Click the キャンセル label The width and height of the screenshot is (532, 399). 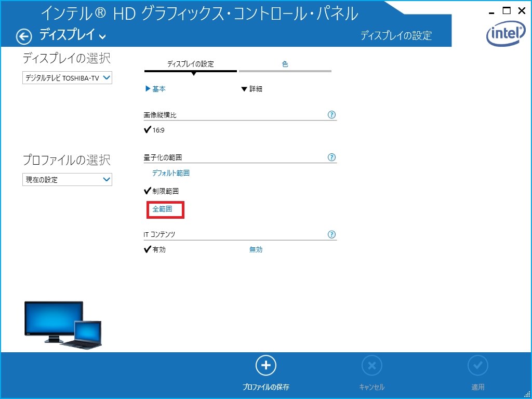[371, 387]
